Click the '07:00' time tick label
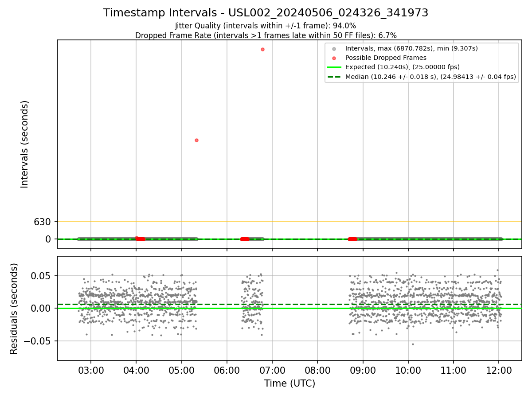The width and height of the screenshot is (532, 399). point(272,370)
